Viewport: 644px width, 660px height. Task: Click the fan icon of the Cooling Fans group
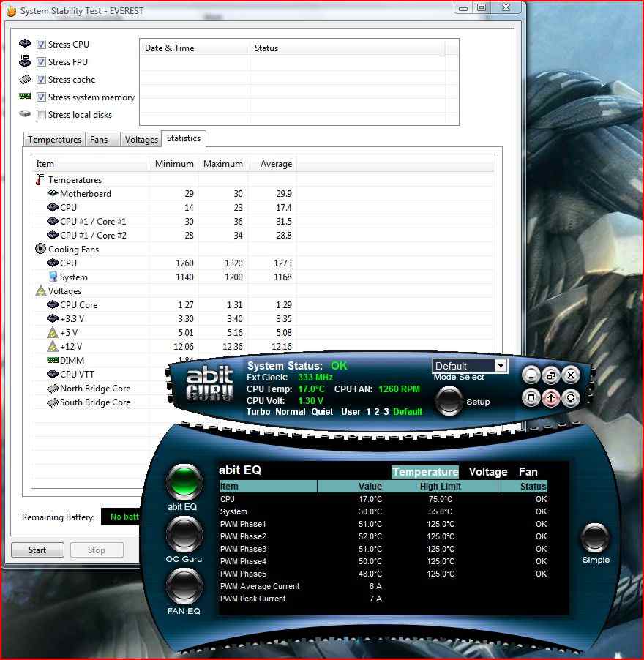(x=40, y=249)
